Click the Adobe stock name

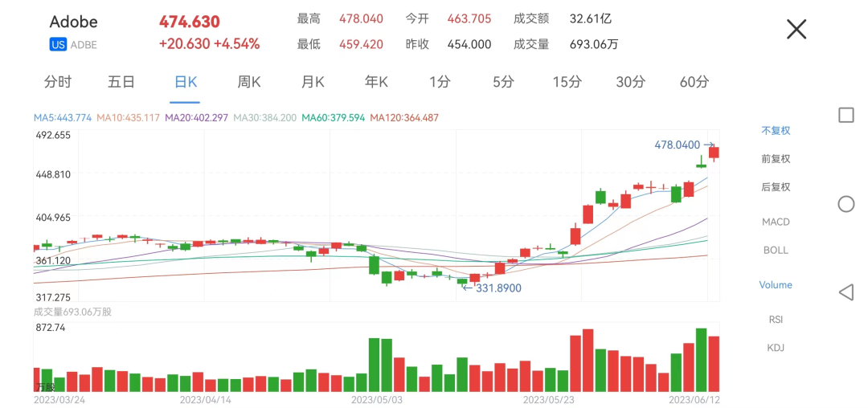(x=74, y=22)
